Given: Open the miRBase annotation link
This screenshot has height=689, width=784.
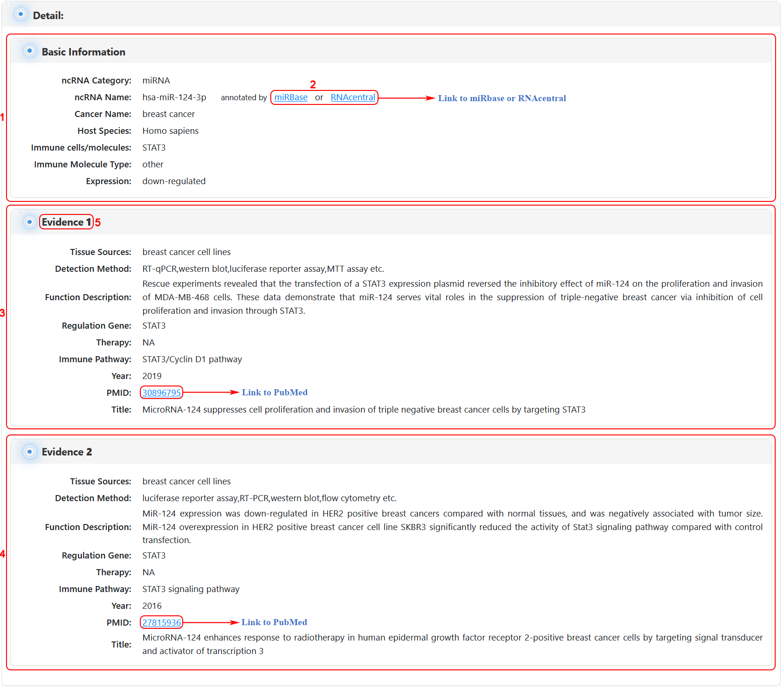Looking at the screenshot, I should click(x=291, y=97).
